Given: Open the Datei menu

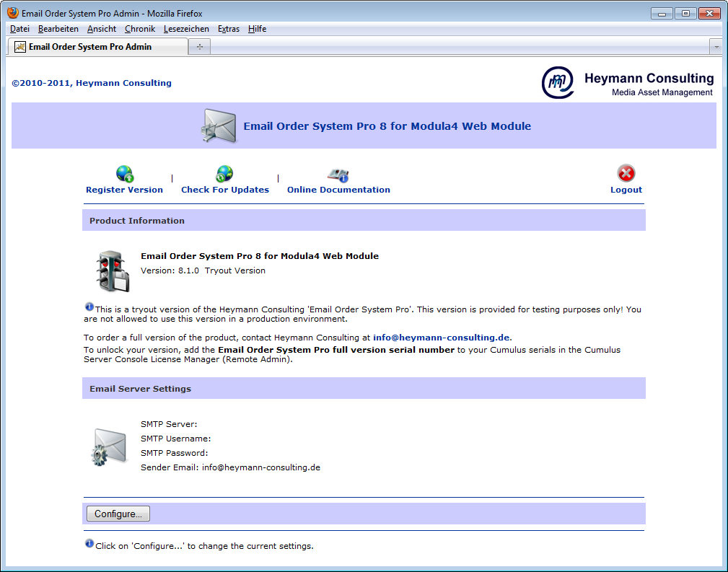Looking at the screenshot, I should coord(19,29).
